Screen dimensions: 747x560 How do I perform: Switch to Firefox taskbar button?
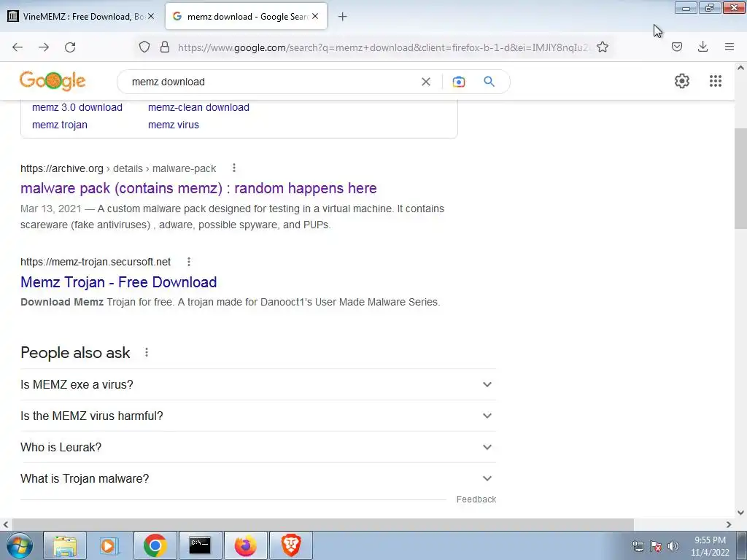pyautogui.click(x=245, y=545)
